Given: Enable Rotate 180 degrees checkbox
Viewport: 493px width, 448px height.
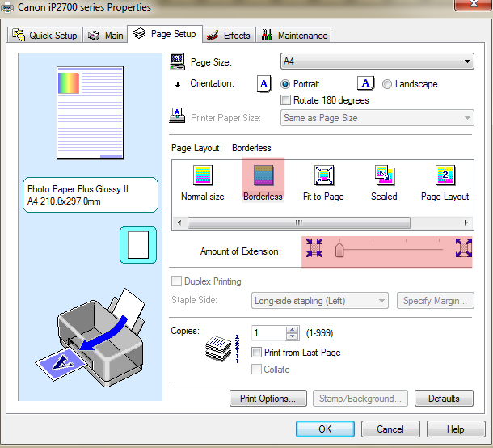Looking at the screenshot, I should point(285,100).
